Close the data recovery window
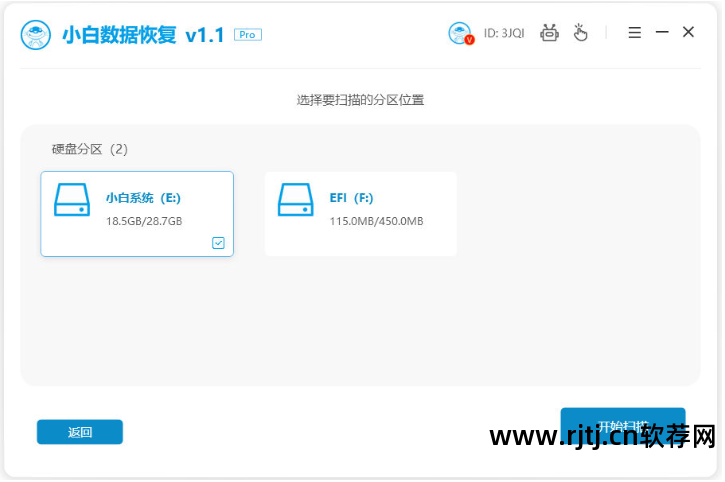This screenshot has height=482, width=725. coord(688,32)
